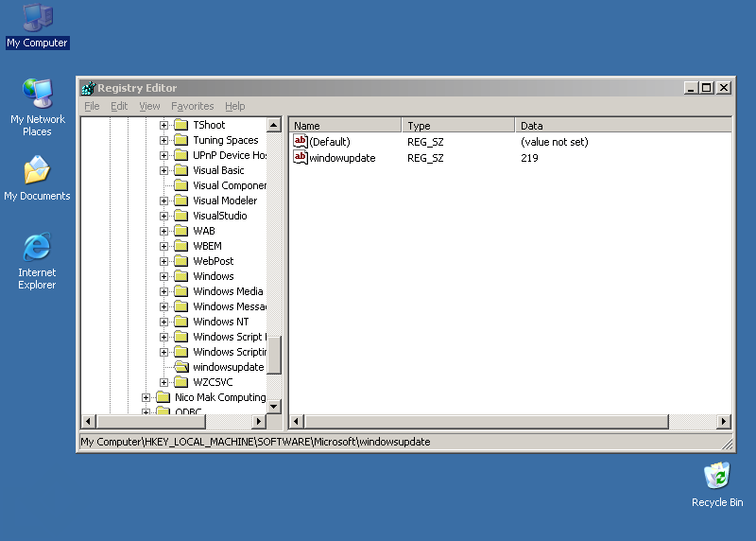756x541 pixels.
Task: Expand the VisualStudio key
Action: pyautogui.click(x=163, y=216)
